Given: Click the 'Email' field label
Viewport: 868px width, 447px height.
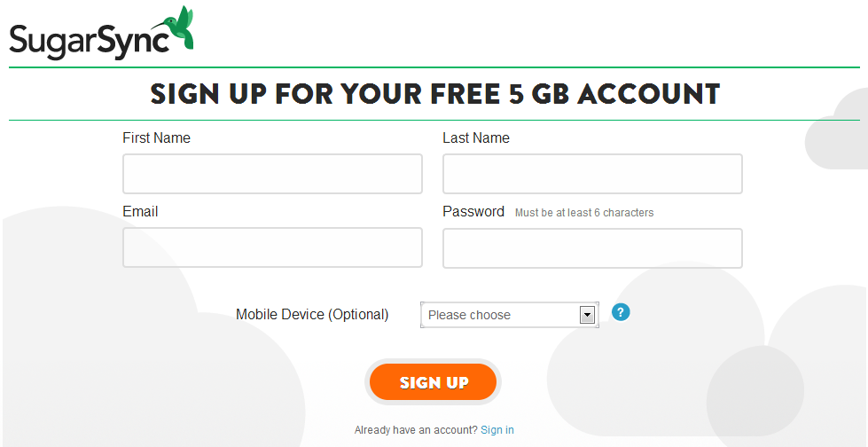Looking at the screenshot, I should tap(140, 212).
